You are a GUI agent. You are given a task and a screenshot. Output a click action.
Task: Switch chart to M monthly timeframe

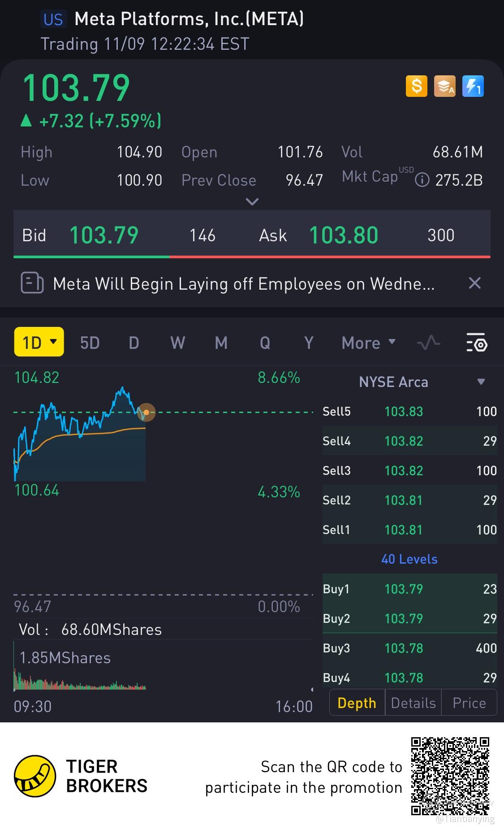(x=221, y=343)
